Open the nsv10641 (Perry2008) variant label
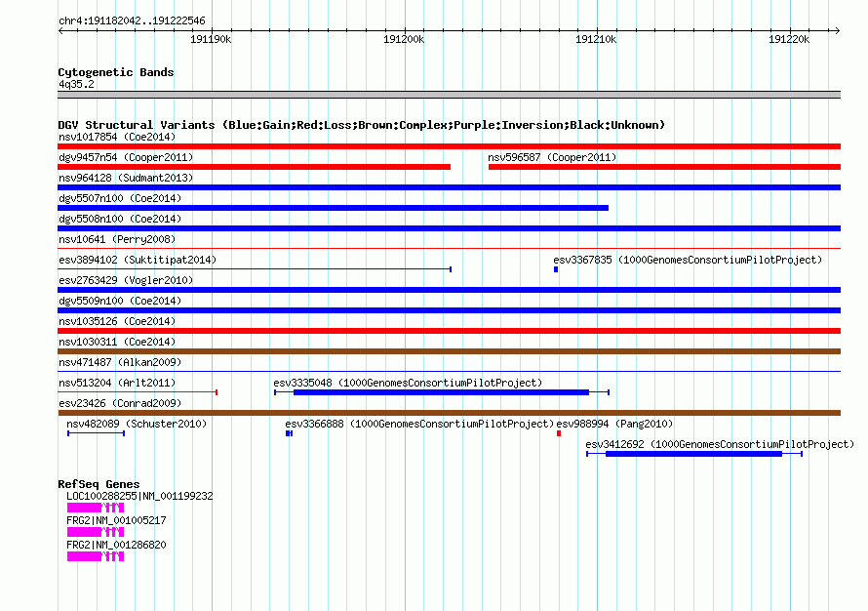This screenshot has height=611, width=868. [x=117, y=239]
